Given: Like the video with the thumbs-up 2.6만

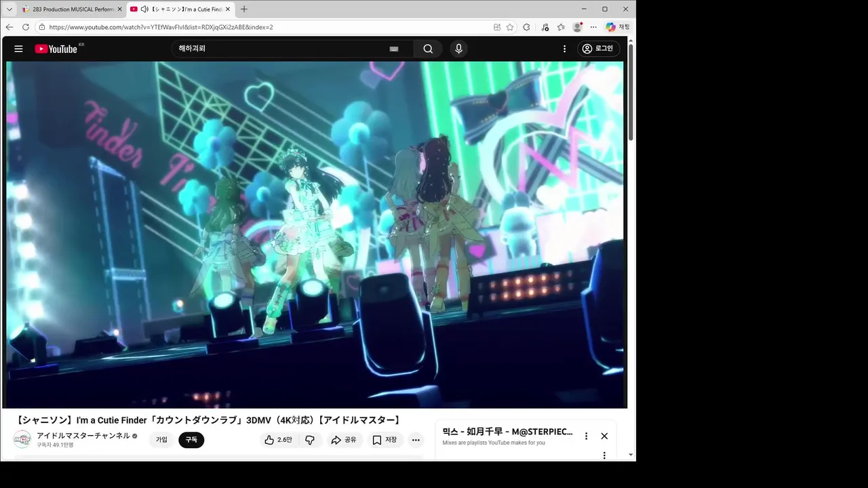Looking at the screenshot, I should 279,440.
